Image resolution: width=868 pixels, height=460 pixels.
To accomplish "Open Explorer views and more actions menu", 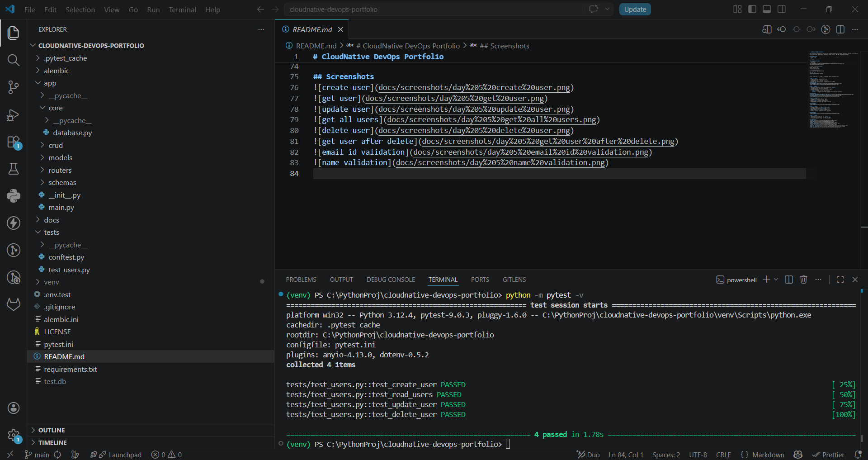I will [261, 29].
